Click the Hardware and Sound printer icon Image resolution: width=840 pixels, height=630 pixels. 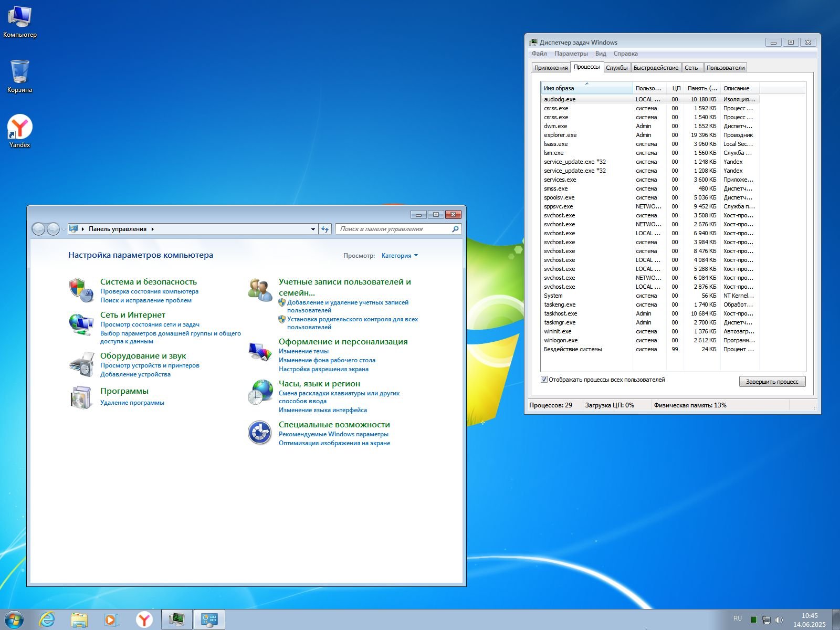[81, 364]
